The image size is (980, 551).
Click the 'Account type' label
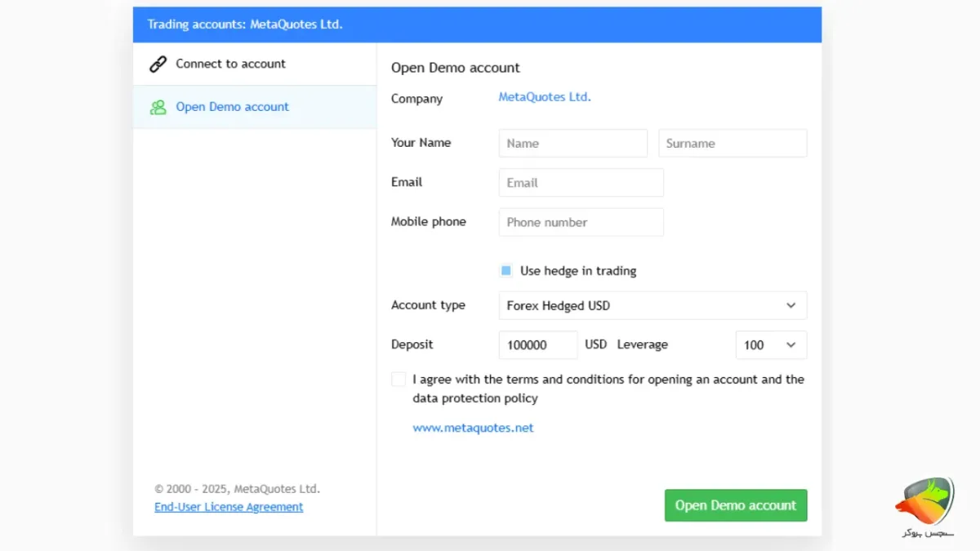point(428,305)
